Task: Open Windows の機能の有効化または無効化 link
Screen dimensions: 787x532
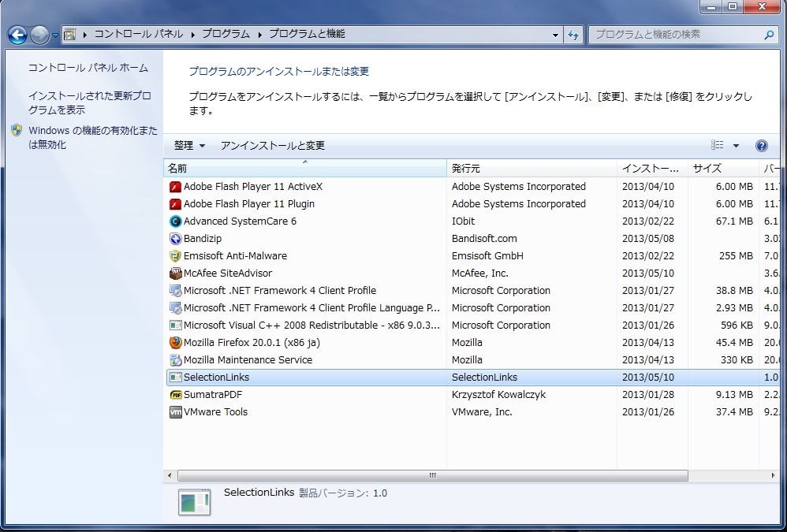Action: (93, 137)
